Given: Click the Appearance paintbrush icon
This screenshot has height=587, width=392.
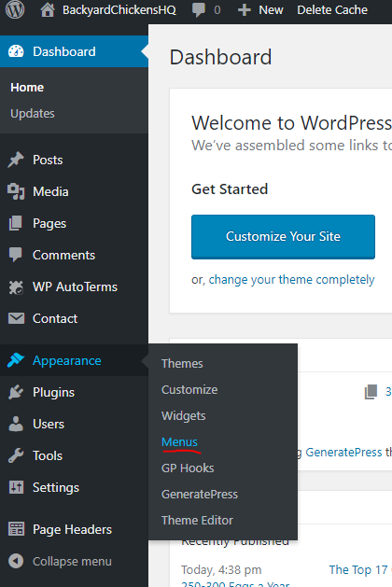Looking at the screenshot, I should [x=16, y=360].
